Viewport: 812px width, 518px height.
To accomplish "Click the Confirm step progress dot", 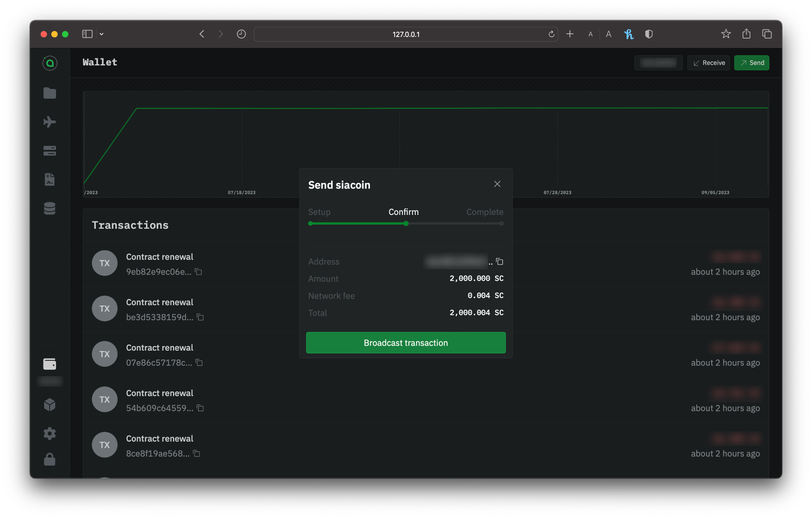I will pos(406,223).
